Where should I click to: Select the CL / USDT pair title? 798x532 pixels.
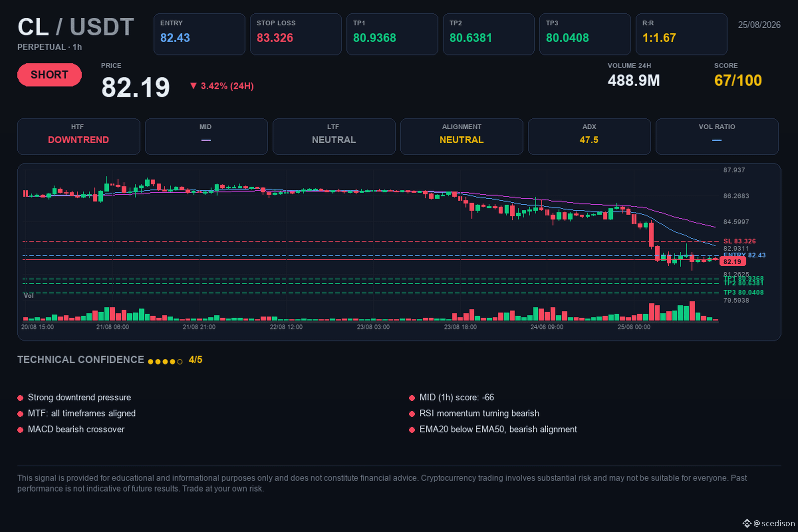[76, 27]
